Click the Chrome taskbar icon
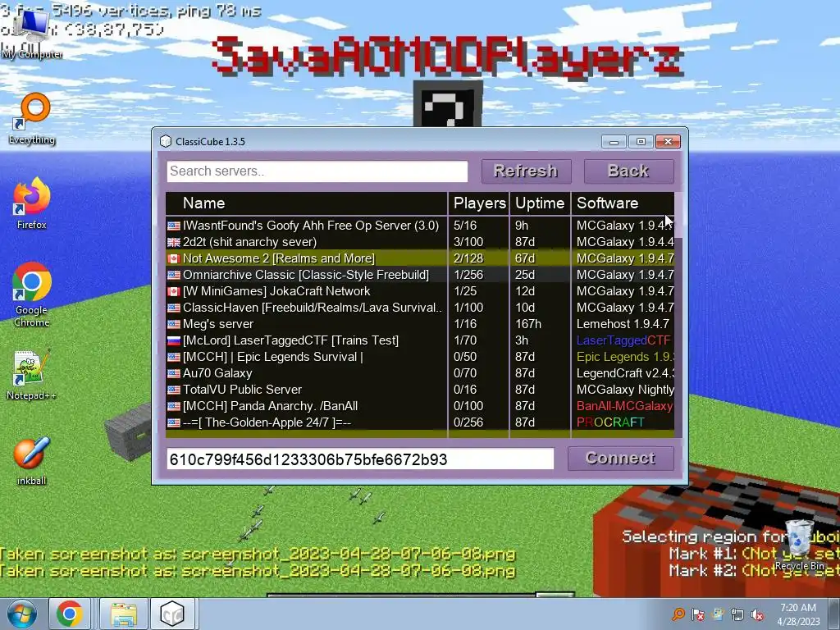840x630 pixels. (x=70, y=614)
